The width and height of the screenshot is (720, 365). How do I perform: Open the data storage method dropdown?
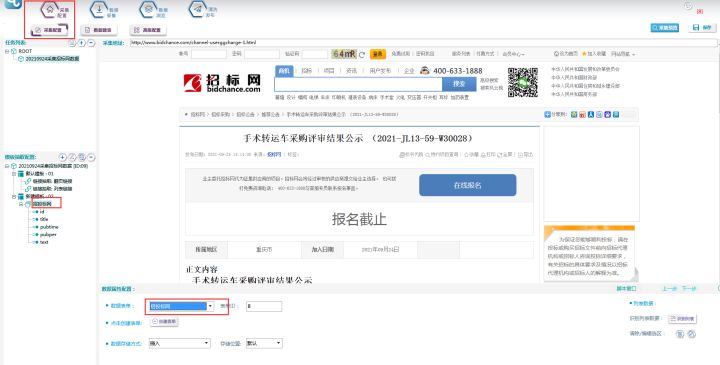tap(179, 343)
